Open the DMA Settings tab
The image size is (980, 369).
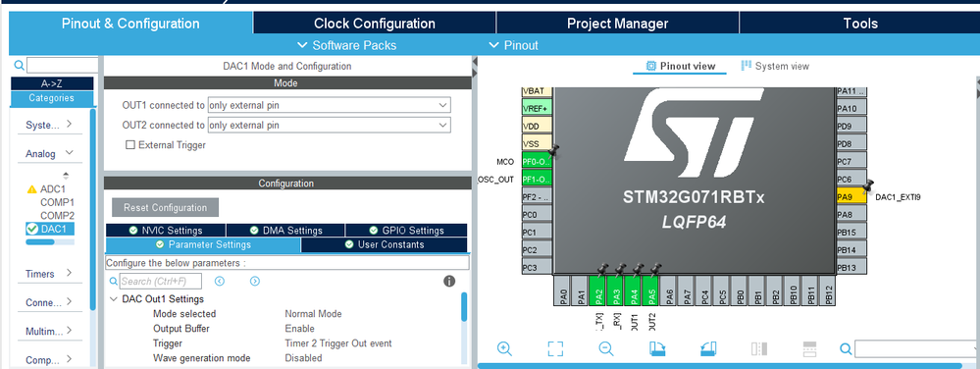pyautogui.click(x=285, y=231)
